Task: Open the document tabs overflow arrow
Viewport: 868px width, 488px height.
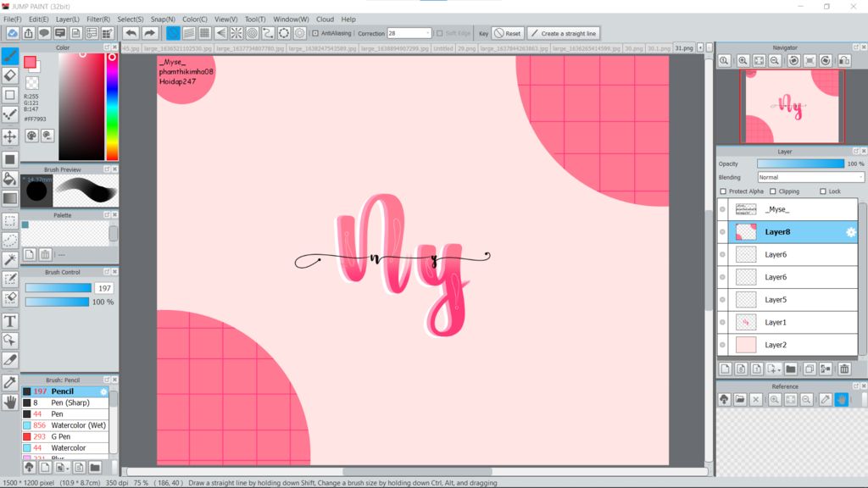Action: pyautogui.click(x=700, y=48)
